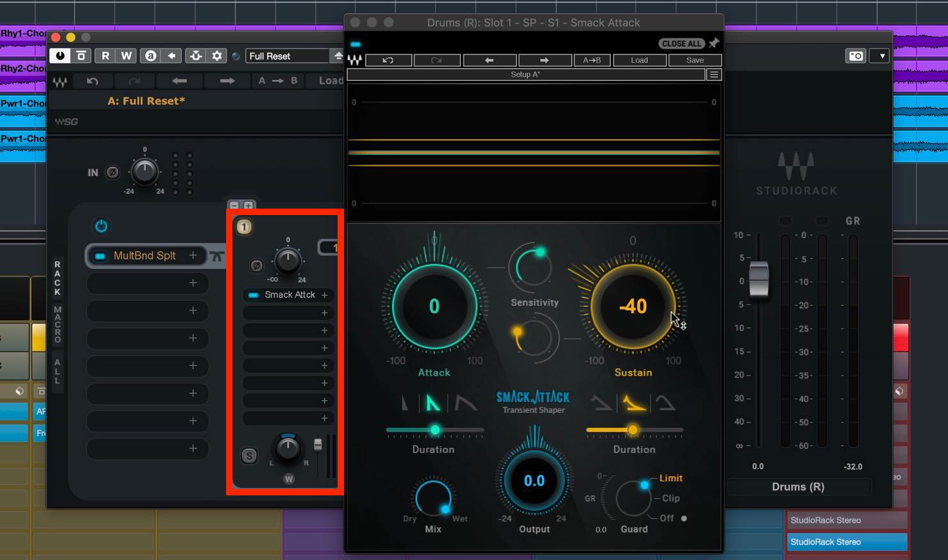Click the phase invert icon beside IN knob
The width and height of the screenshot is (948, 560).
[113, 172]
